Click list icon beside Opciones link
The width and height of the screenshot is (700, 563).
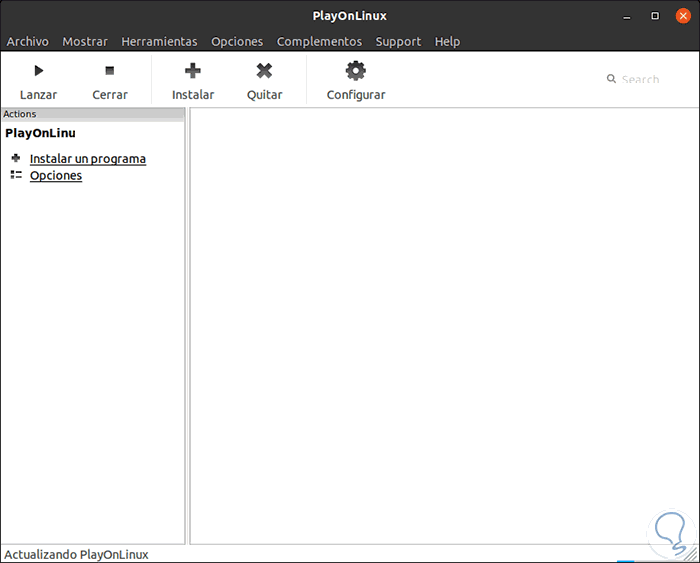16,175
